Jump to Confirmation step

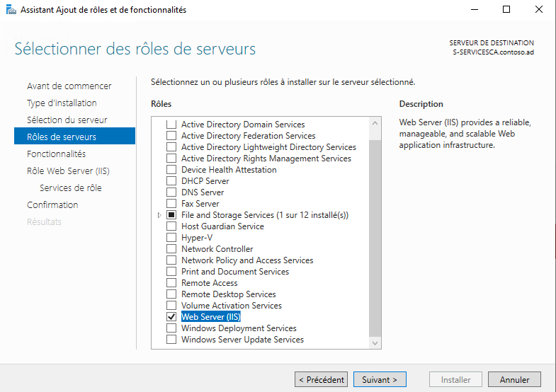pos(52,205)
